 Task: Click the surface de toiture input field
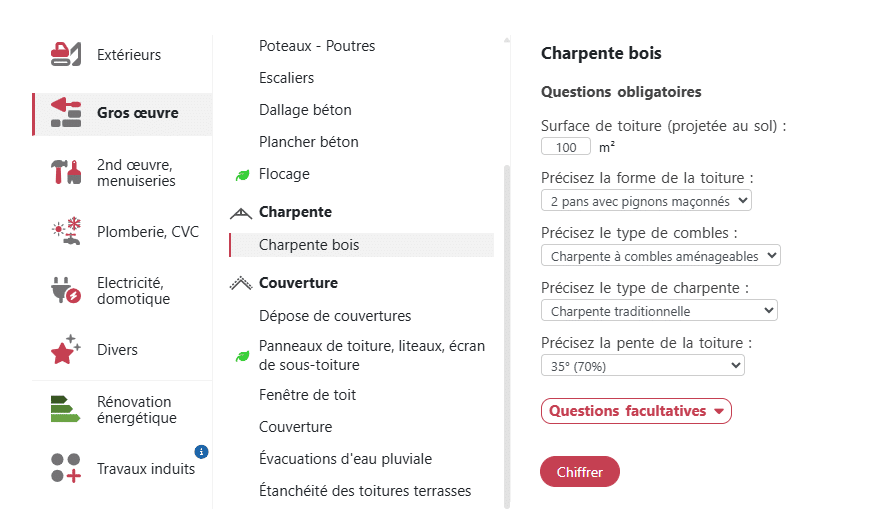(x=566, y=147)
